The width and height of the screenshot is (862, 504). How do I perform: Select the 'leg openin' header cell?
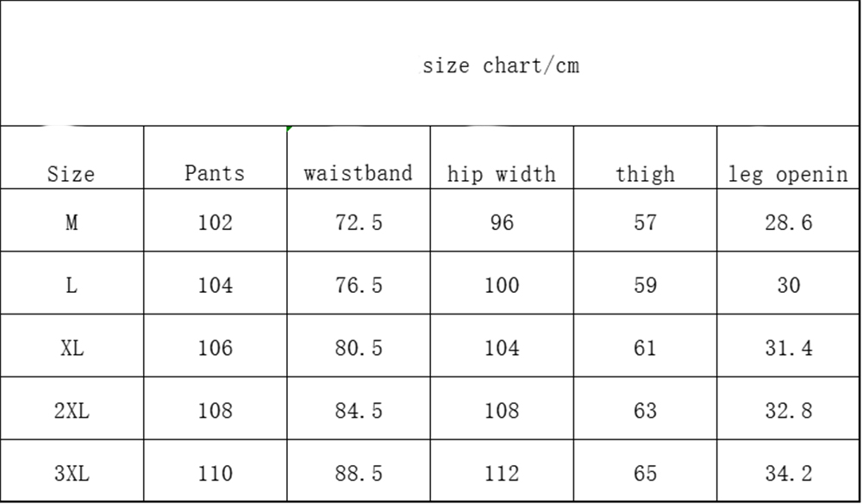(788, 173)
